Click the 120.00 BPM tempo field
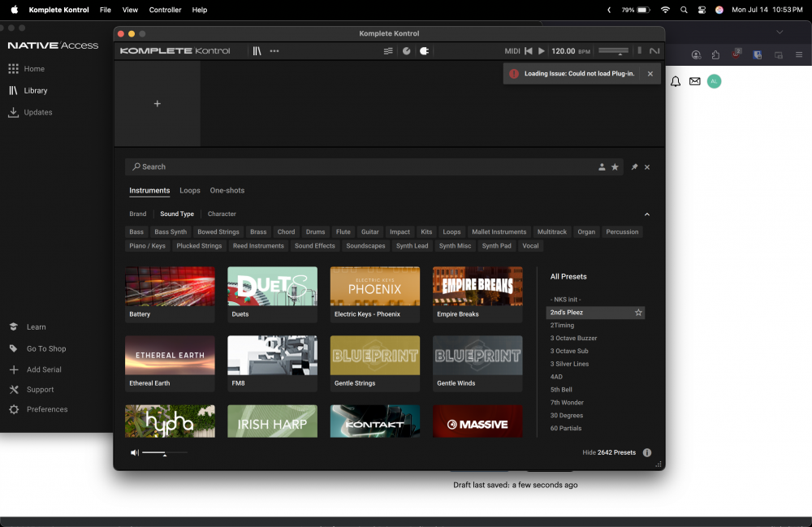Viewport: 812px width, 527px height. click(x=570, y=50)
